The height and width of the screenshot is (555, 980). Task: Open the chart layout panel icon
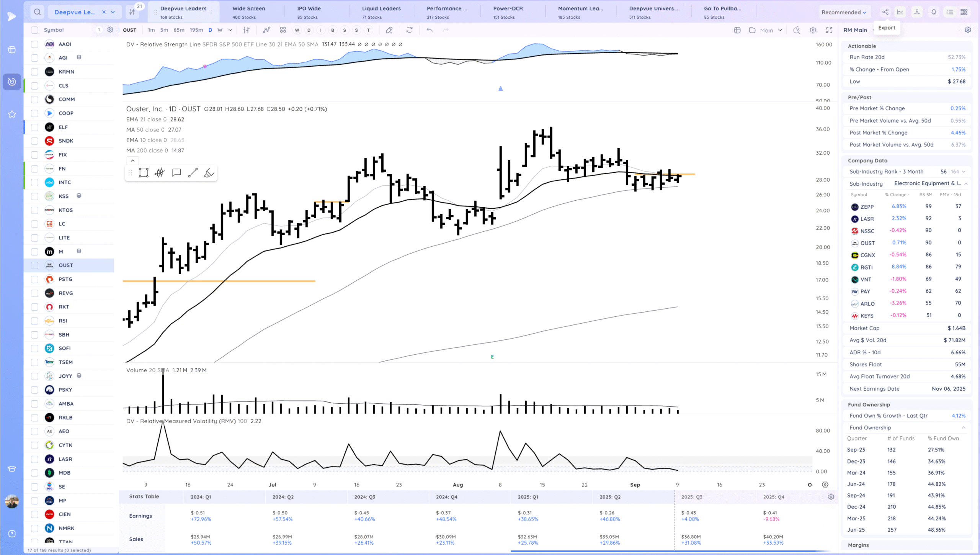pos(737,30)
